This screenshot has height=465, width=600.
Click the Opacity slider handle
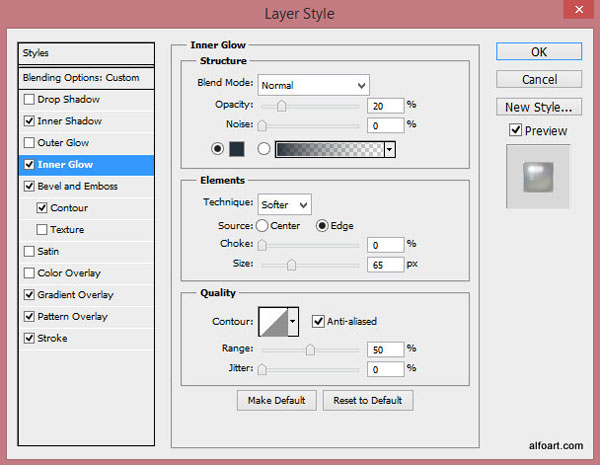281,106
